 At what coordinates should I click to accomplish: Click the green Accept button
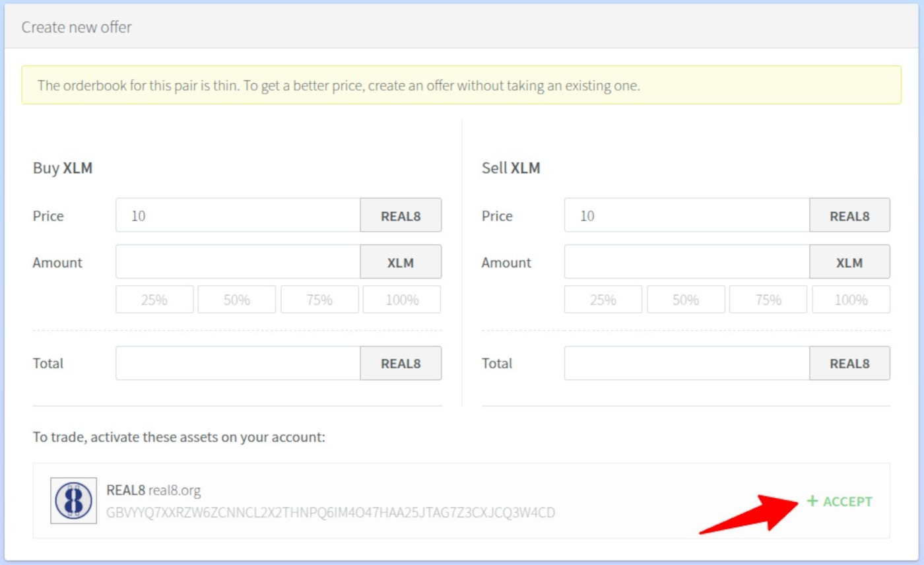click(x=840, y=502)
